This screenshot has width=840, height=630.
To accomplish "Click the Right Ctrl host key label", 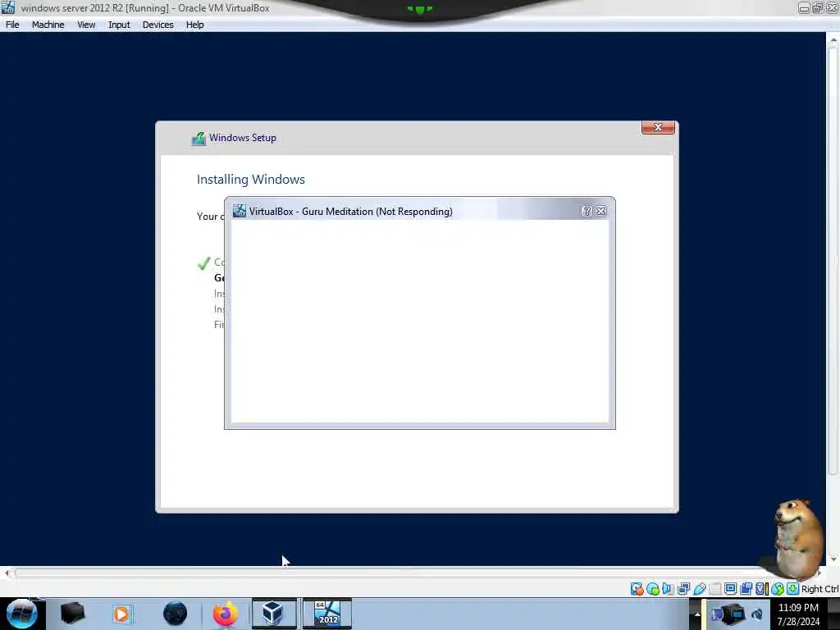I will pyautogui.click(x=820, y=589).
